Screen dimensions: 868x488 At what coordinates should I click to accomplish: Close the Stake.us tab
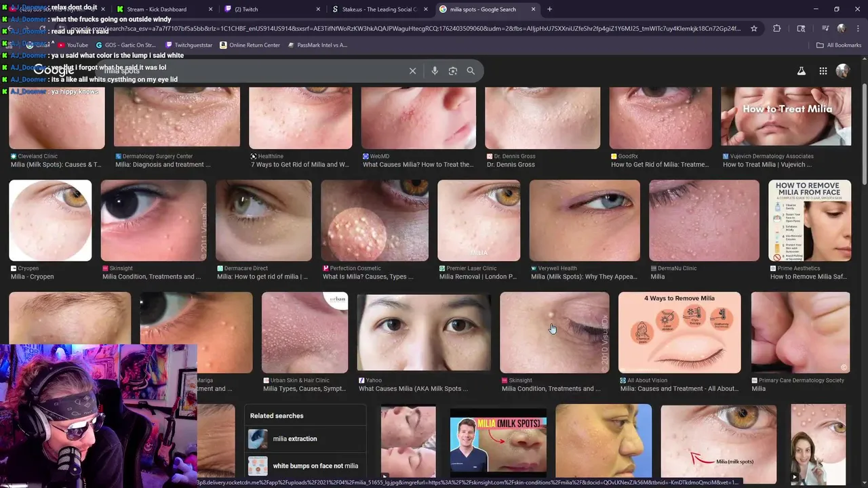point(426,9)
